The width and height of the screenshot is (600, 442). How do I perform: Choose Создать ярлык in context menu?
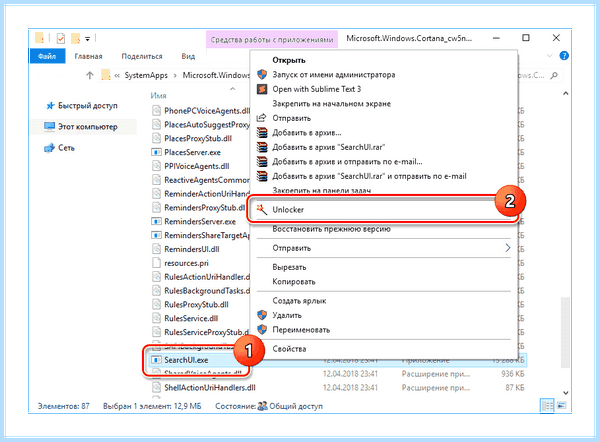(299, 301)
